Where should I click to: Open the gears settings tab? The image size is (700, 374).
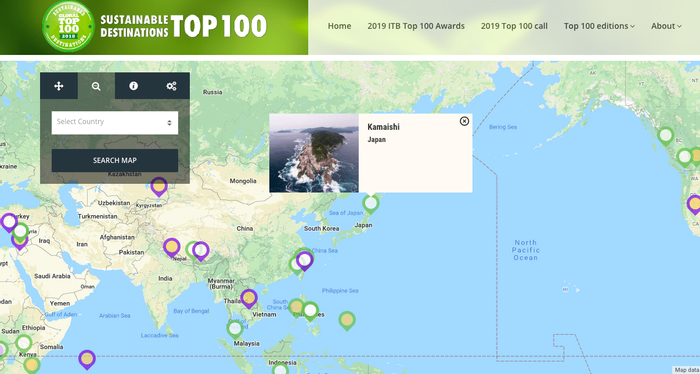(171, 86)
